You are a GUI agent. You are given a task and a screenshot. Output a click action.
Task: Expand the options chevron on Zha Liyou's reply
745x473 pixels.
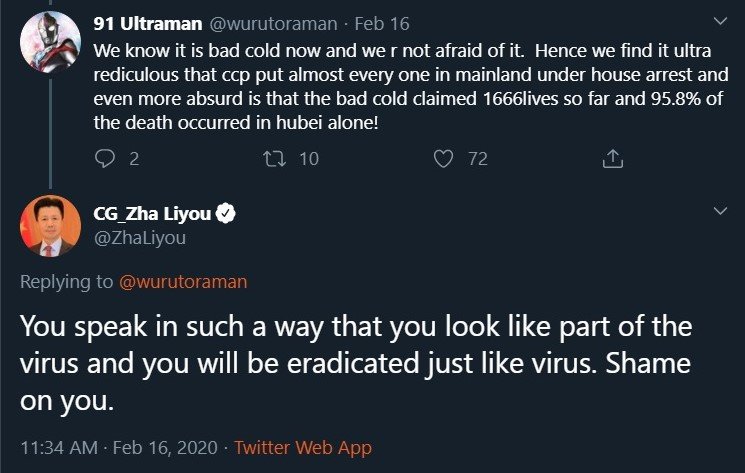(x=721, y=210)
